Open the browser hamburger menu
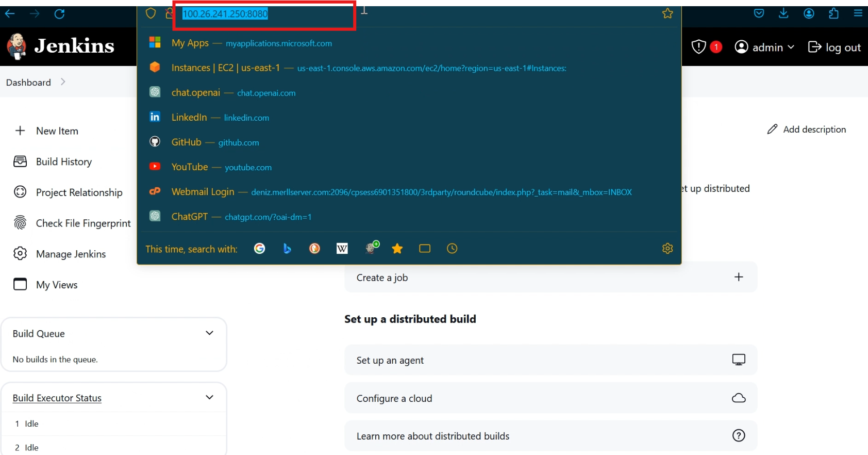The width and height of the screenshot is (868, 455). 858,13
